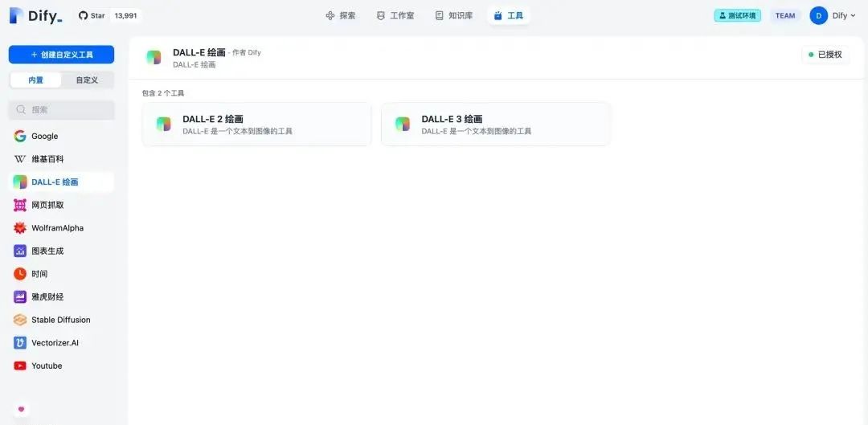868x425 pixels.
Task: Click 创建自定义工具 button
Action: pos(61,55)
